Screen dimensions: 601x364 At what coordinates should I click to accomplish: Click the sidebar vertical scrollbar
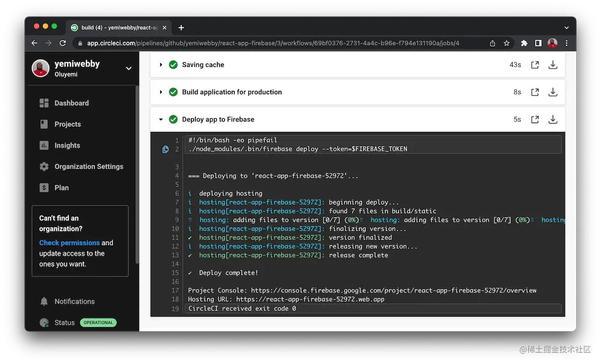137,174
